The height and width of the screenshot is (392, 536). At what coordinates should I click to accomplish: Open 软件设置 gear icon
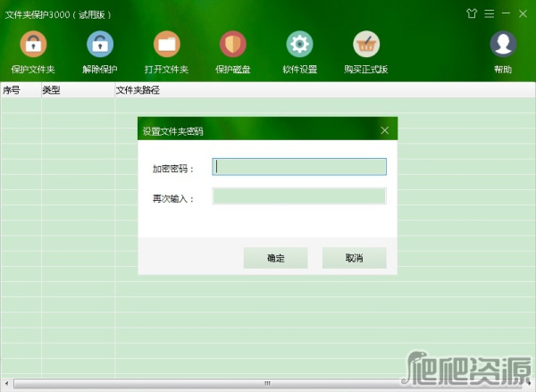coord(299,44)
